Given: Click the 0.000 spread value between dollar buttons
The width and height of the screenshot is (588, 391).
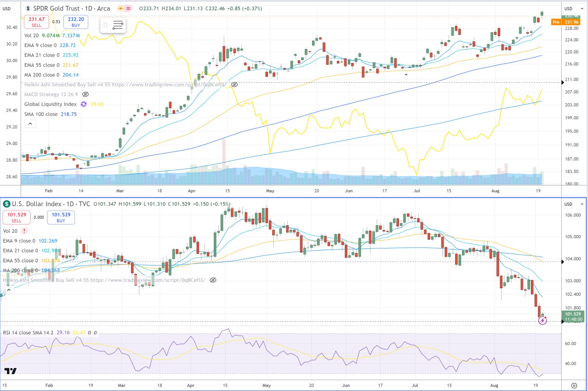Looking at the screenshot, I should tap(39, 217).
